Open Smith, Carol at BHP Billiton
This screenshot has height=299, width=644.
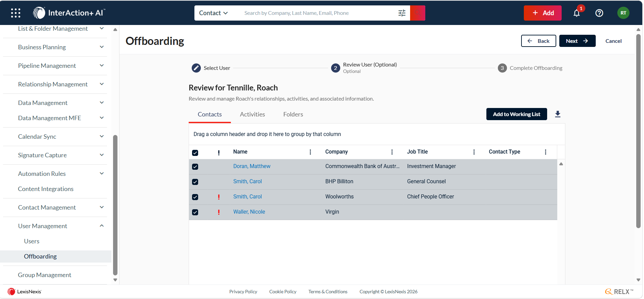coord(247,182)
